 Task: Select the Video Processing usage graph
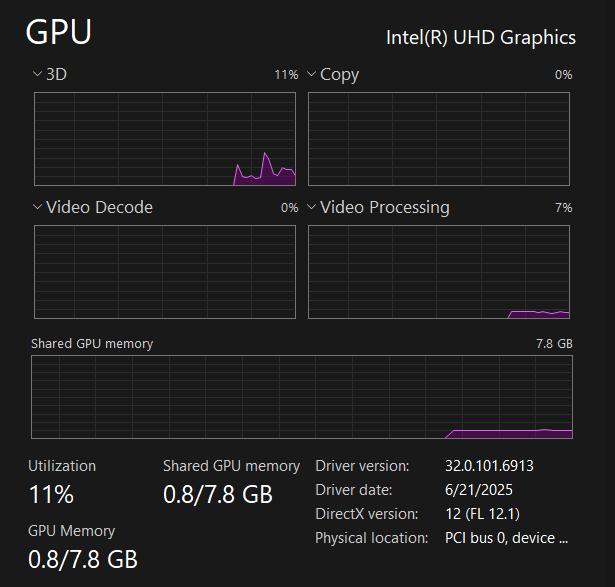439,272
